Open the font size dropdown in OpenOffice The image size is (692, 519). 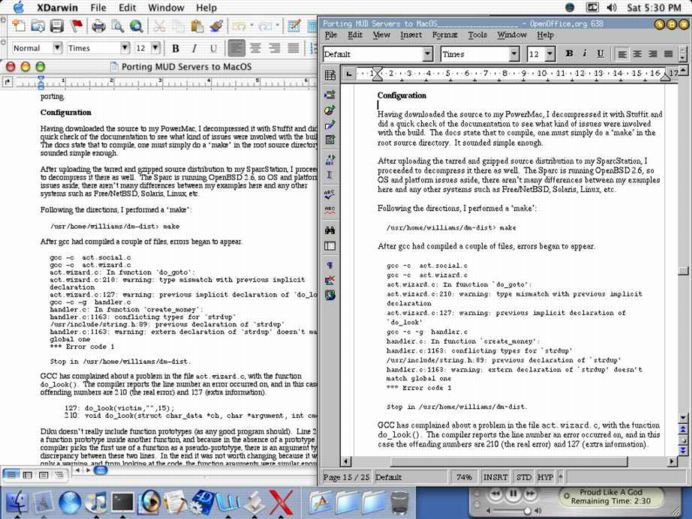550,54
